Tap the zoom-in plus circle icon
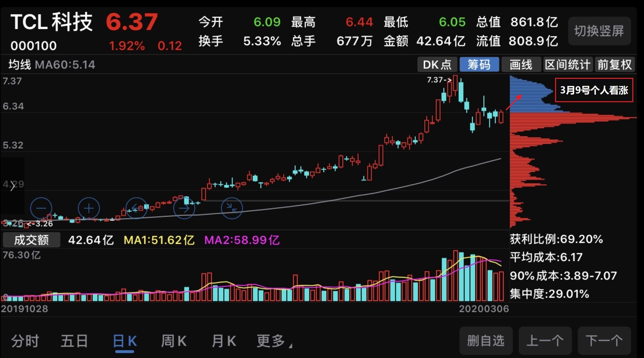Viewport: 644px width, 358px height. coord(89,208)
